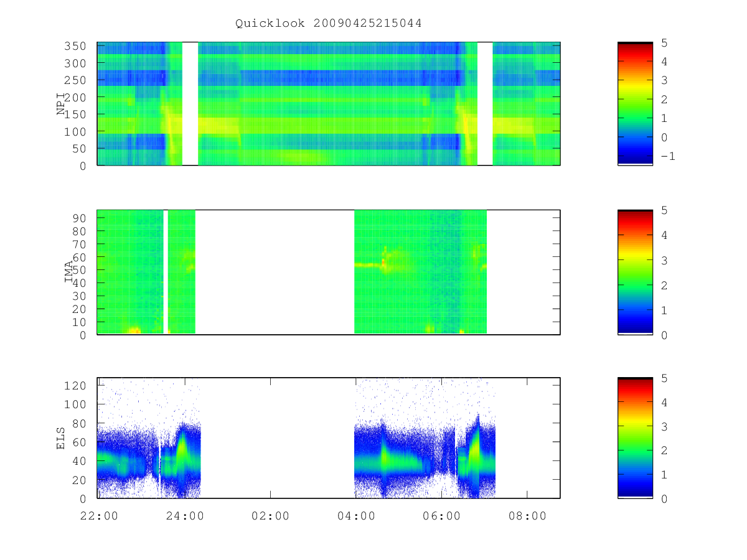Click the NPI color scale bar
The image size is (747, 560).
click(635, 103)
